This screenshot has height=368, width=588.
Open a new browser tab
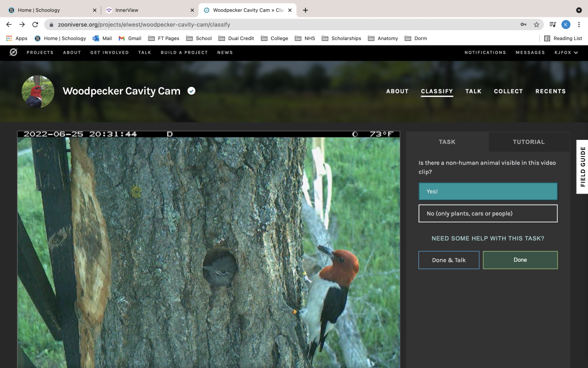point(305,10)
